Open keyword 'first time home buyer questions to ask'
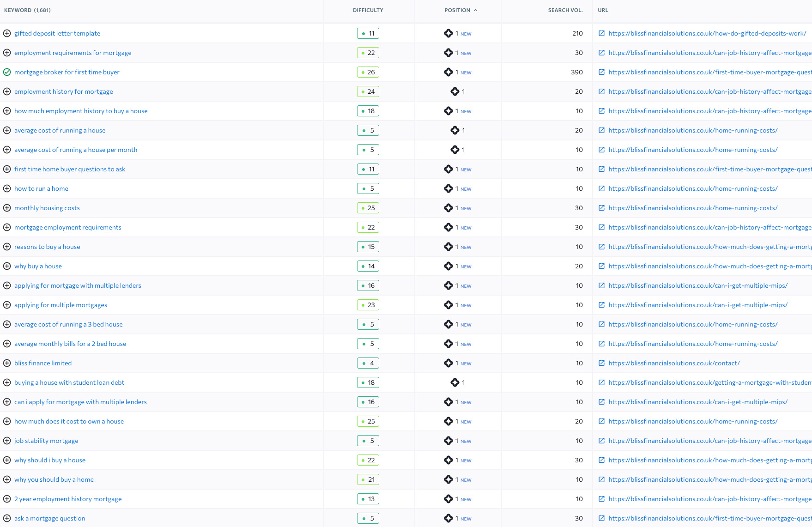Screen dimensions: 812x527 click(x=70, y=169)
